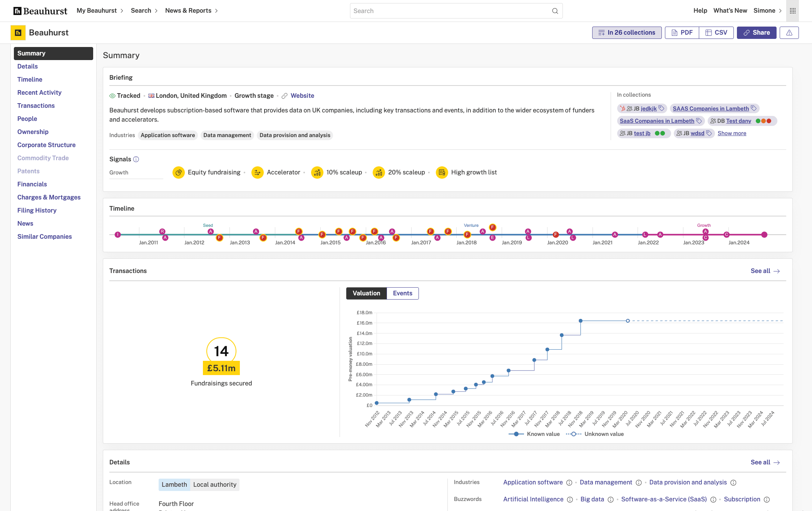This screenshot has width=812, height=511.
Task: Click the Accelerator signal icon
Action: pyautogui.click(x=258, y=173)
